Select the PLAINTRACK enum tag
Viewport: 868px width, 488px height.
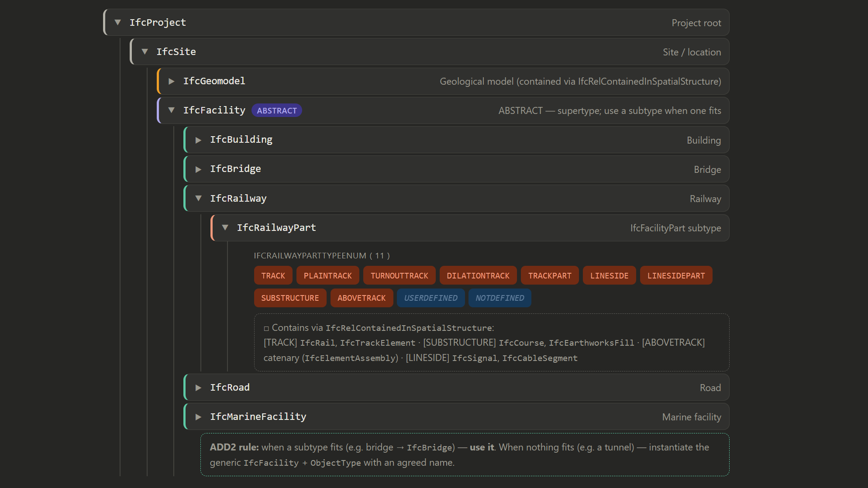[328, 275]
